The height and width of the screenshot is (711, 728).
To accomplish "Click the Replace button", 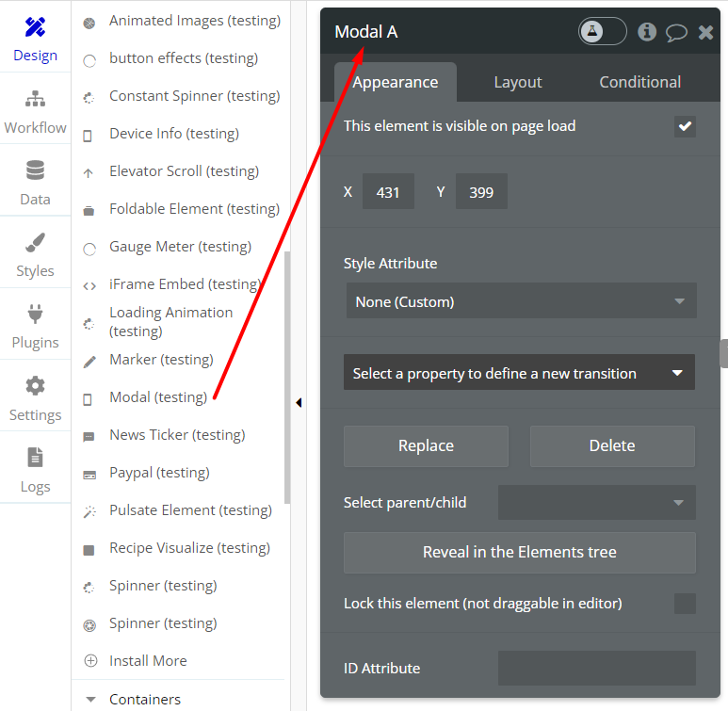I will point(427,445).
